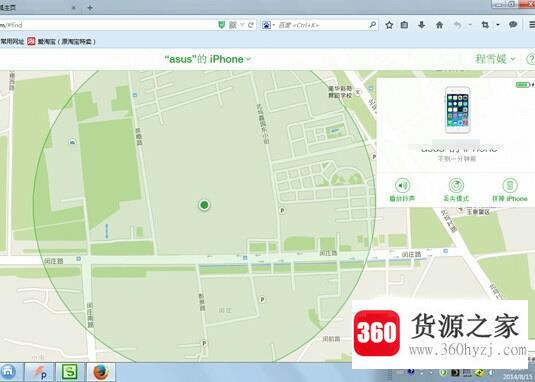Open a new browser tab with plus
The width and height of the screenshot is (535, 382).
[x=90, y=8]
